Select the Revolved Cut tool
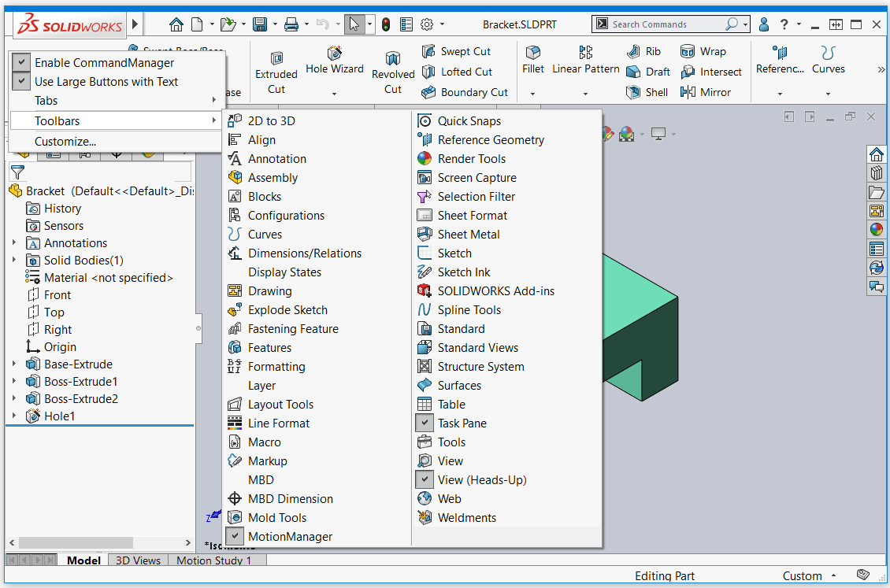890x588 pixels. pyautogui.click(x=393, y=73)
